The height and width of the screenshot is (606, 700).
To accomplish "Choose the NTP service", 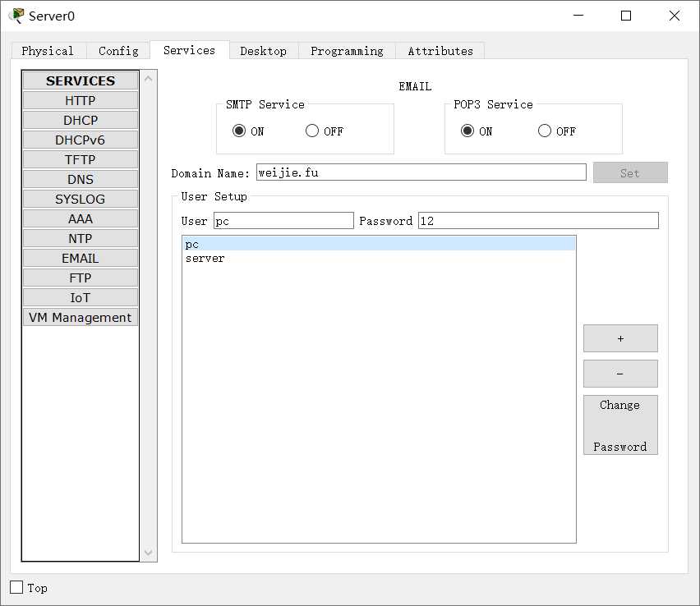I will point(81,238).
